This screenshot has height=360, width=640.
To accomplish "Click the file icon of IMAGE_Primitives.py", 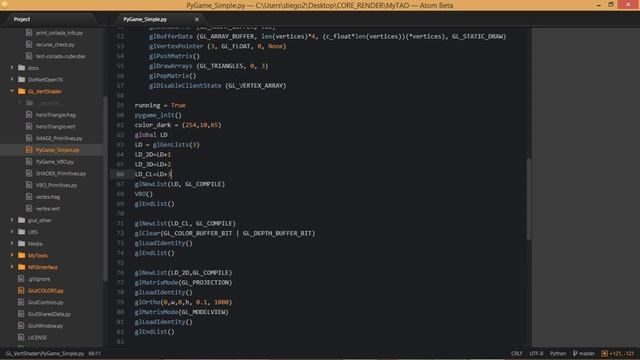I will tap(29, 138).
